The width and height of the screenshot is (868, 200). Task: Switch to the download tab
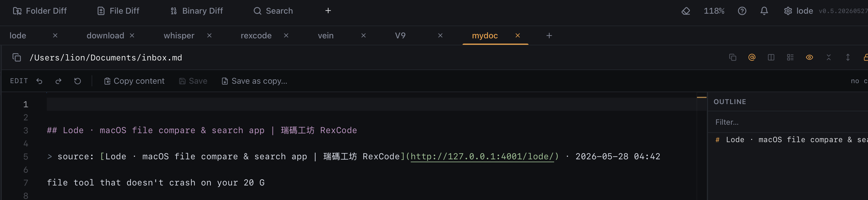[x=105, y=35]
